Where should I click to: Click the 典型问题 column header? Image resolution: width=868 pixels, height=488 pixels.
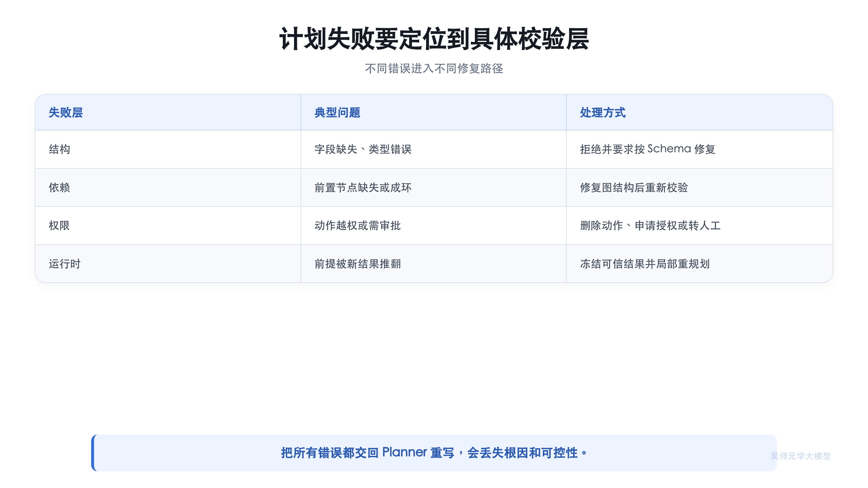tap(433, 112)
